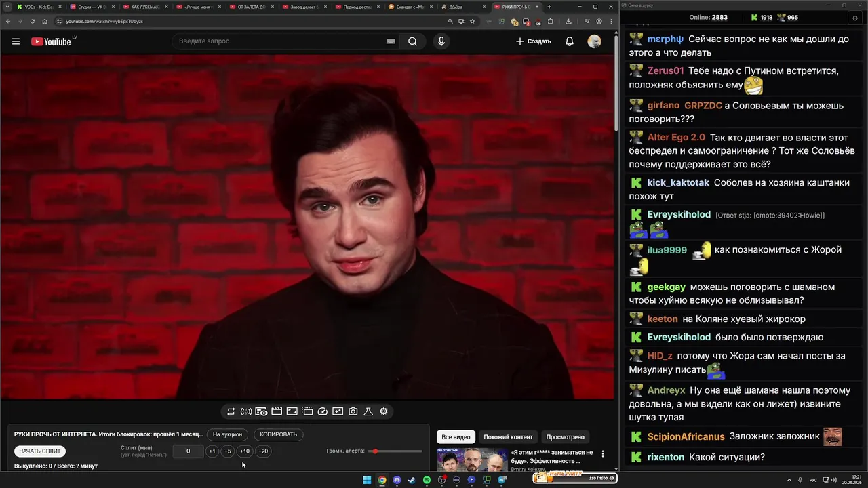Viewport: 868px width, 488px height.
Task: Click the browser back arrow
Action: point(8,21)
